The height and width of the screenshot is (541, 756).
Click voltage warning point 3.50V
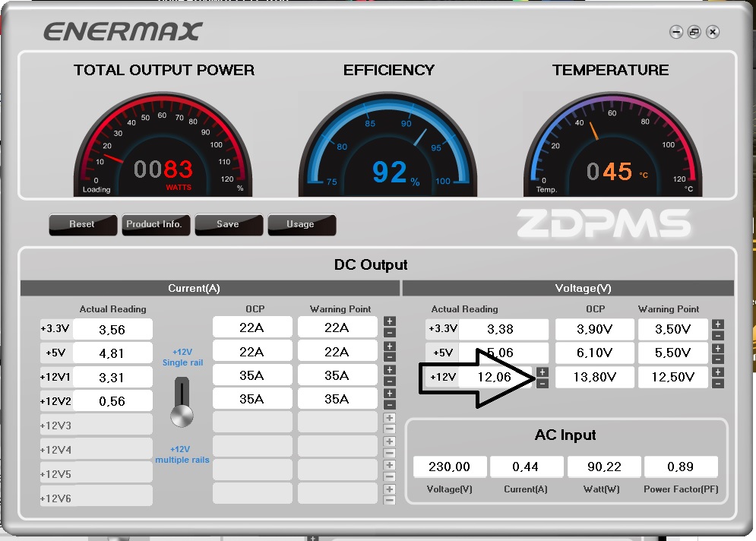click(673, 329)
